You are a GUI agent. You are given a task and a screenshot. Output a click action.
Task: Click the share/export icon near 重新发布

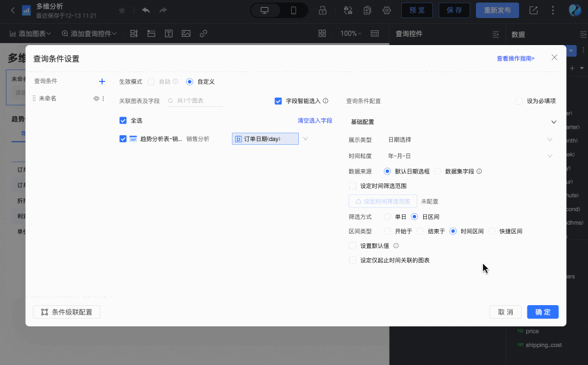pos(533,10)
